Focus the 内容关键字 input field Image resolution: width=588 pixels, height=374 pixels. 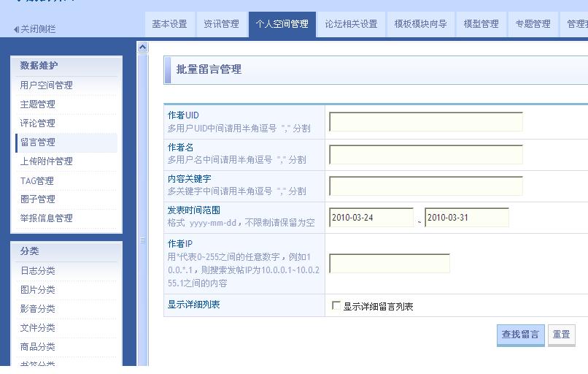point(425,186)
